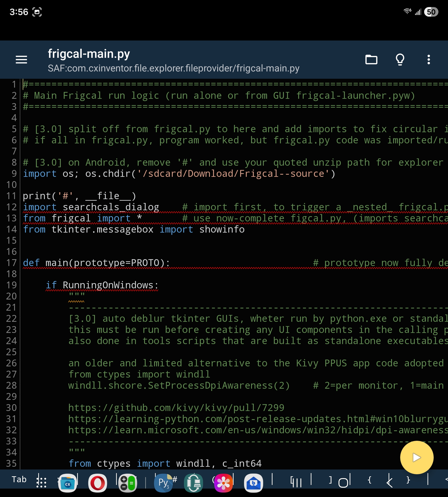448x497 pixels.
Task: Switch to Pydroid Py3 app icon
Action: tap(163, 483)
